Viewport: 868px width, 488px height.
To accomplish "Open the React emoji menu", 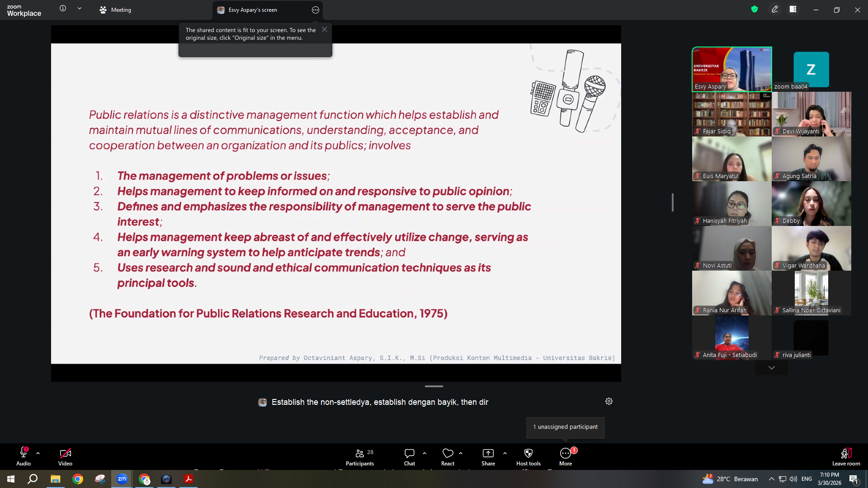I will coord(448,456).
